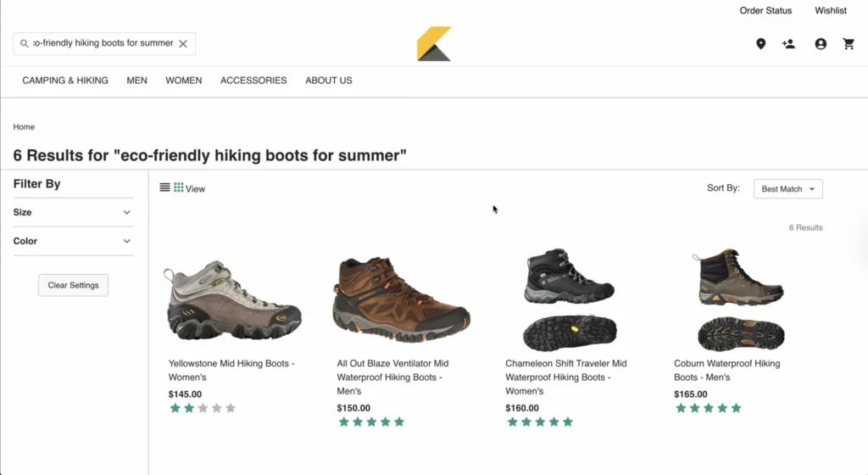Image resolution: width=868 pixels, height=475 pixels.
Task: Open the store locator pin icon
Action: [x=760, y=44]
